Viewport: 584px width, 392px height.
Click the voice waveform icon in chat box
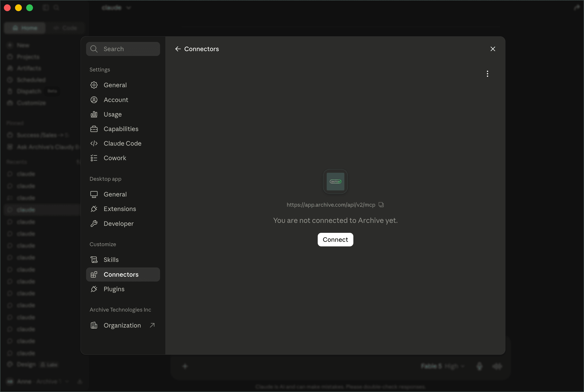point(497,366)
